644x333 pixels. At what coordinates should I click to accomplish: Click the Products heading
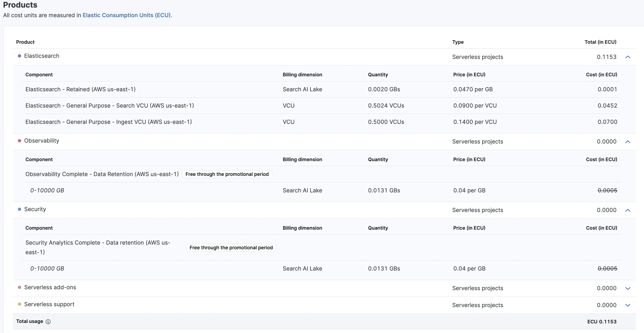20,5
